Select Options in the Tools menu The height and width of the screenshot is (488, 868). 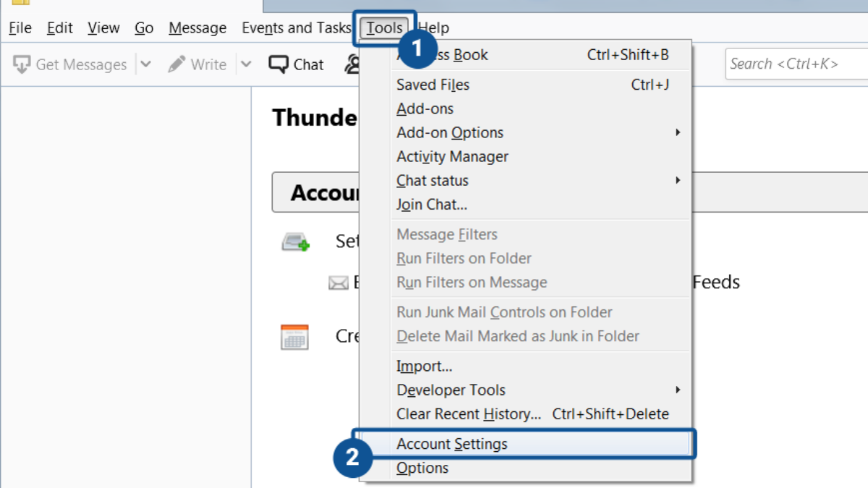(x=422, y=468)
